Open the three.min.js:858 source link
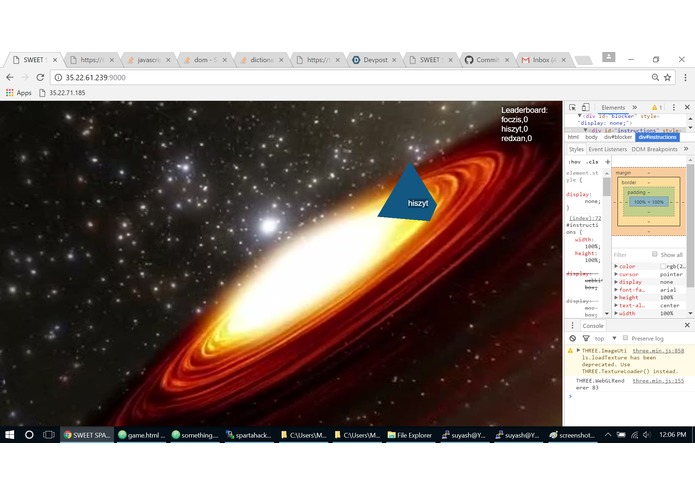The image size is (695, 494). [658, 350]
